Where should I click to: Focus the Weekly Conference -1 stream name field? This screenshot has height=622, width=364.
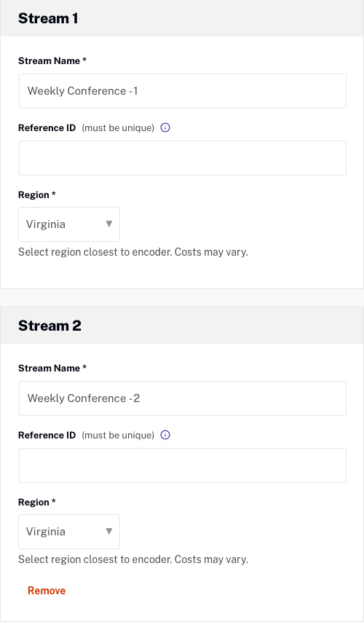click(x=183, y=91)
